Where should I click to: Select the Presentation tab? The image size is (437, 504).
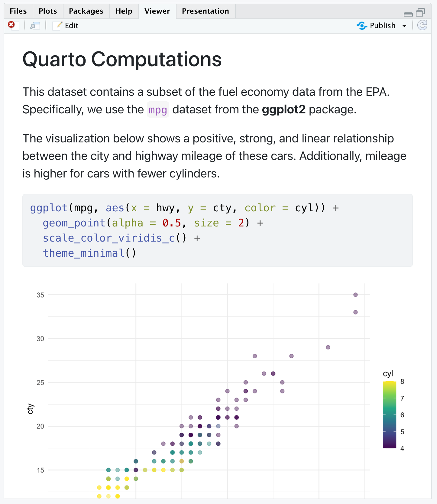pyautogui.click(x=205, y=11)
